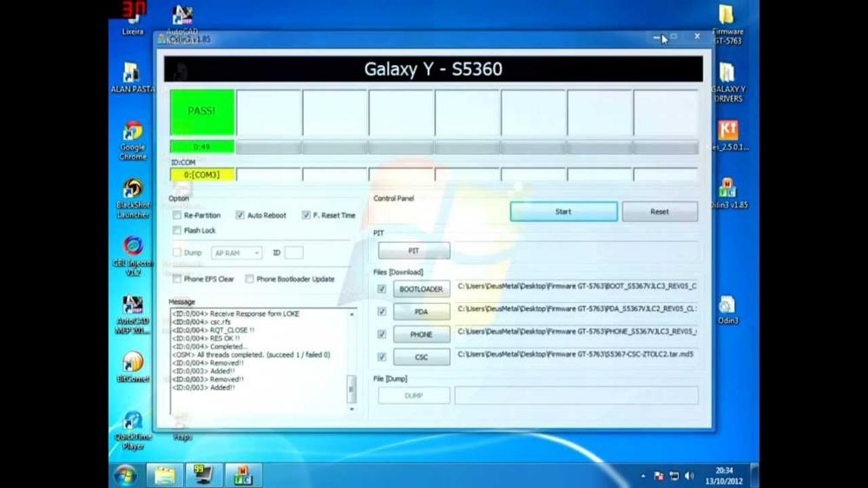868x488 pixels.
Task: Open the AP RAM dropdown
Action: click(x=236, y=254)
